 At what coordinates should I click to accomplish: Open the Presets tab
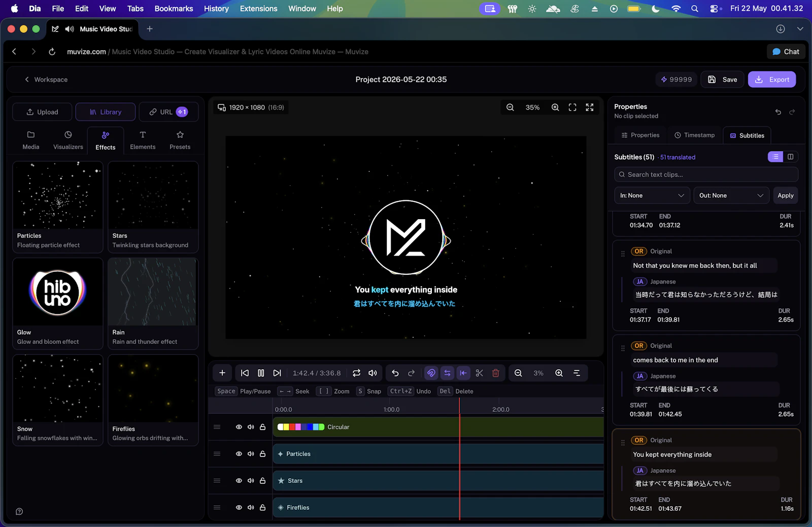click(180, 140)
